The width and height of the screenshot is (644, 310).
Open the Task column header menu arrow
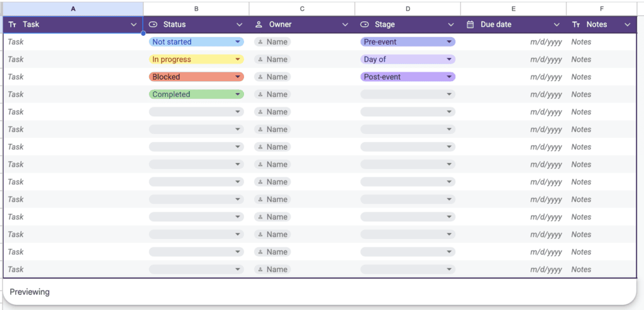(133, 25)
